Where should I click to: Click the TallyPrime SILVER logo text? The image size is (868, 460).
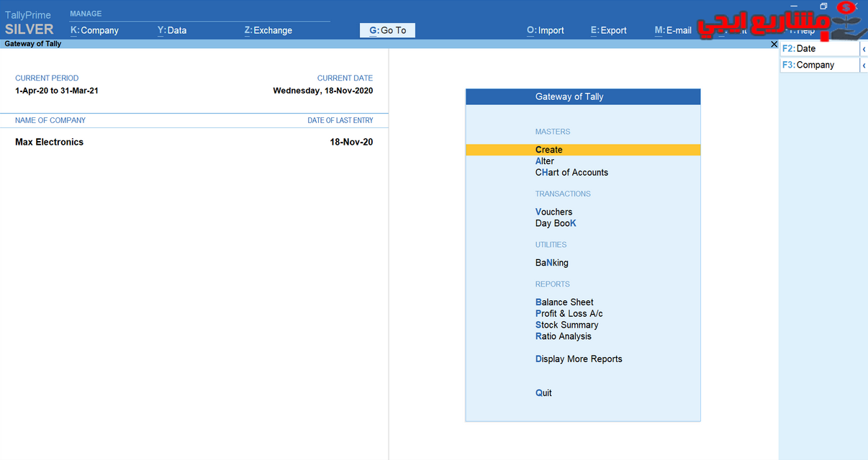tap(30, 24)
